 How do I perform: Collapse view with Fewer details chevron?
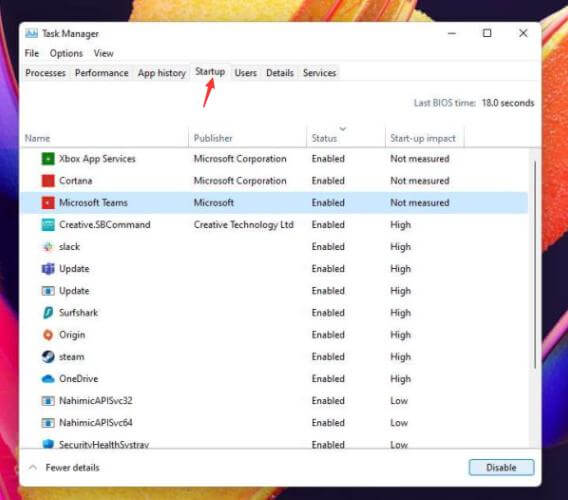click(33, 467)
